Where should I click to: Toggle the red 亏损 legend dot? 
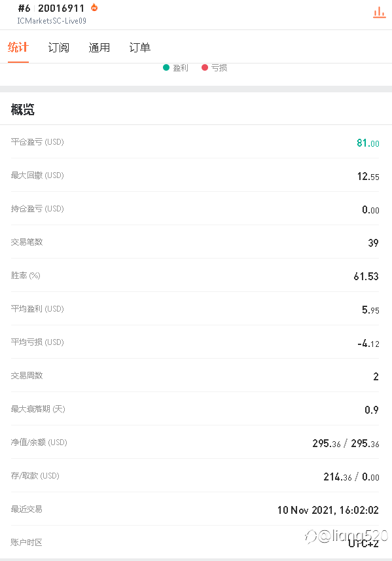[x=205, y=67]
